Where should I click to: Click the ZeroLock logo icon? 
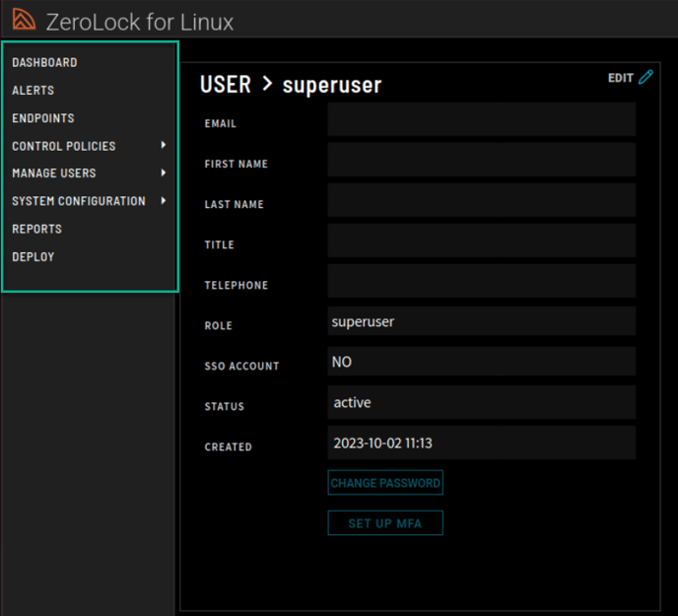pos(24,20)
